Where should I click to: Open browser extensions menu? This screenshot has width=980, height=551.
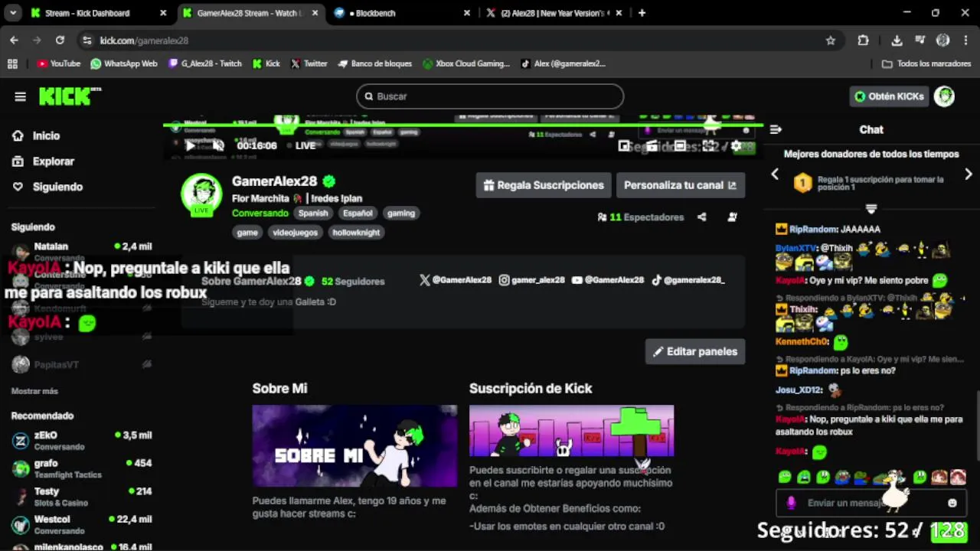[x=864, y=40]
